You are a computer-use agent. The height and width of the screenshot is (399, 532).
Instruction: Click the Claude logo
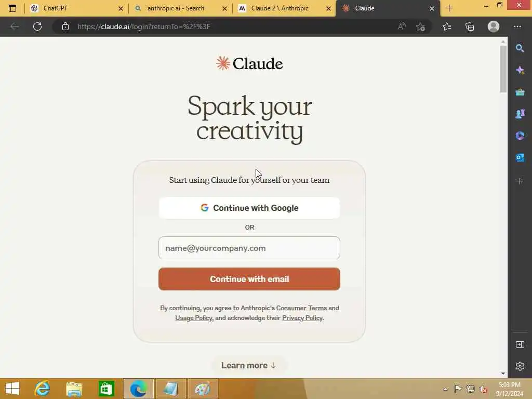[x=249, y=63]
